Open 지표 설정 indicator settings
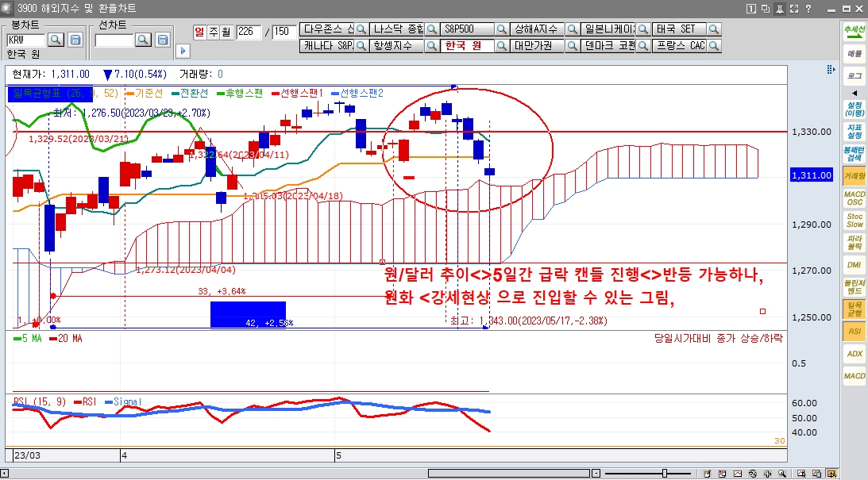Screen dimensions: 868x480 point(854,130)
